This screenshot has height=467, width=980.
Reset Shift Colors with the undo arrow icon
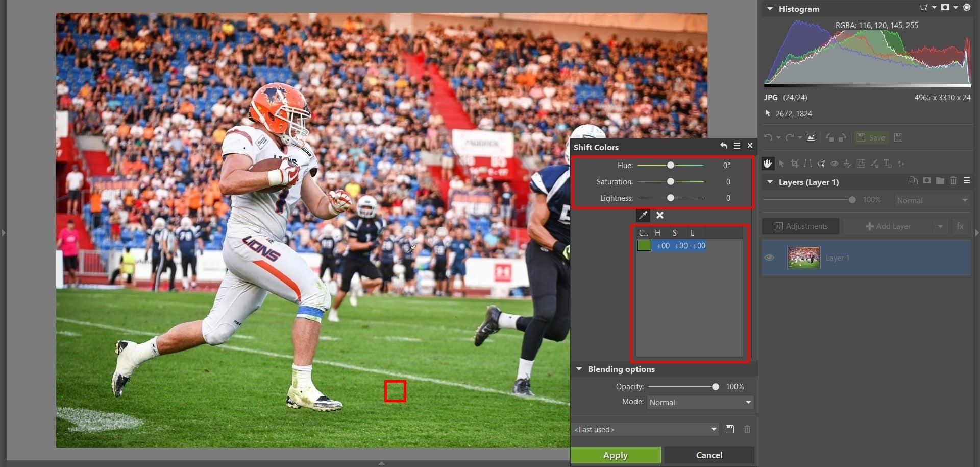[x=724, y=146]
